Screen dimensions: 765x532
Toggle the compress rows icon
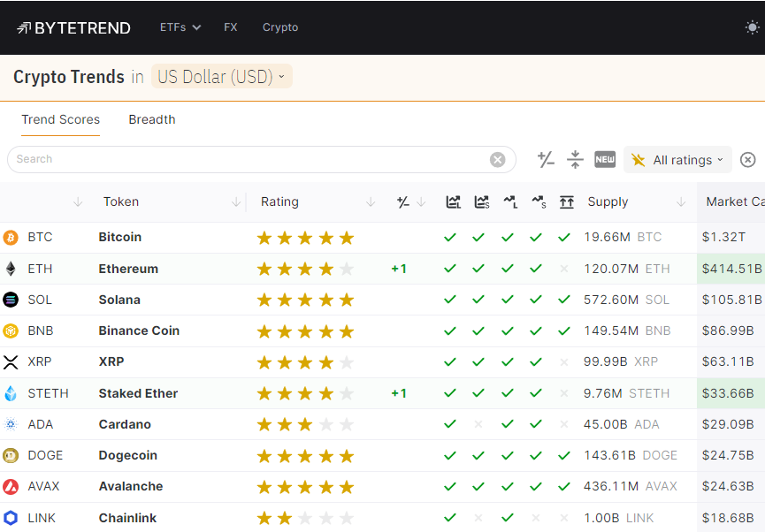(x=575, y=159)
